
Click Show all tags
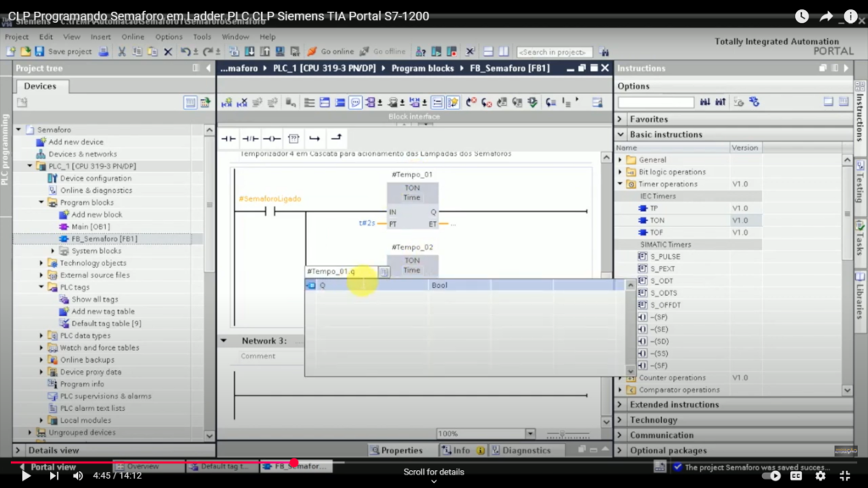(95, 299)
